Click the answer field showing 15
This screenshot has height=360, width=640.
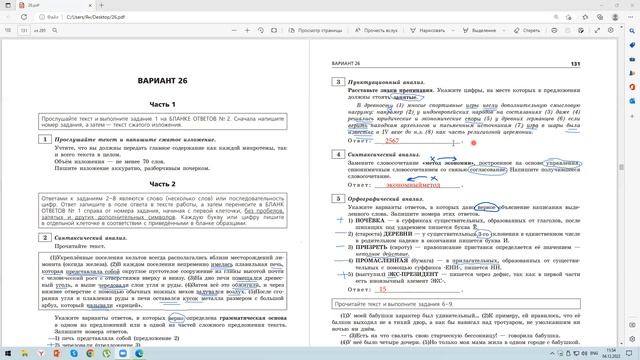(x=417, y=289)
